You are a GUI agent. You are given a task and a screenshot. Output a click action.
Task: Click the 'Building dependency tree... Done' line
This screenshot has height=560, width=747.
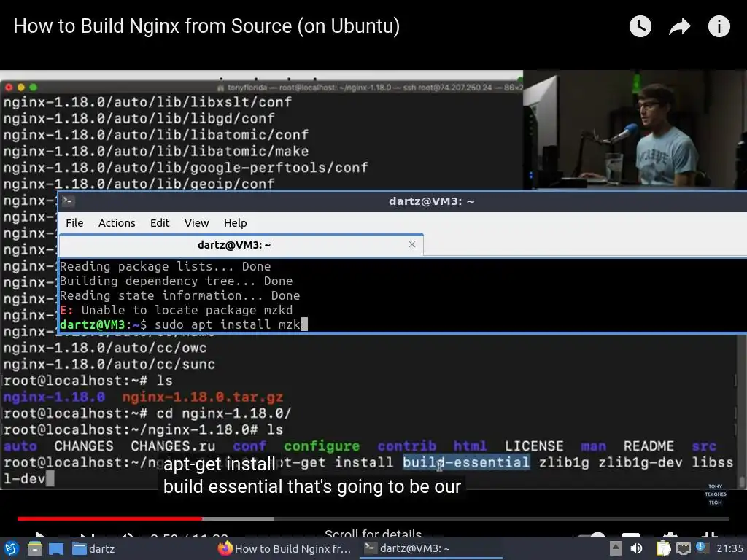[x=177, y=281]
